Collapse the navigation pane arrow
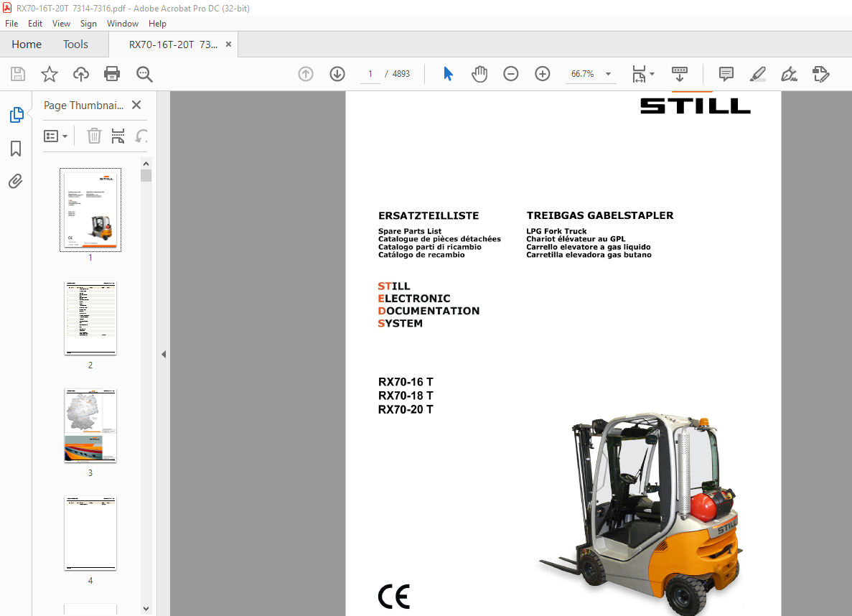The image size is (852, 616). click(x=164, y=355)
